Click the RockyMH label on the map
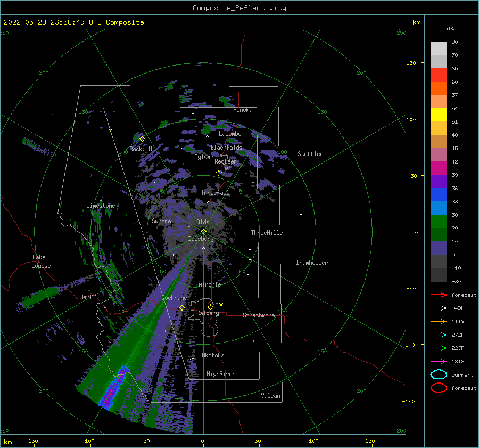The height and width of the screenshot is (448, 479). click(x=141, y=149)
